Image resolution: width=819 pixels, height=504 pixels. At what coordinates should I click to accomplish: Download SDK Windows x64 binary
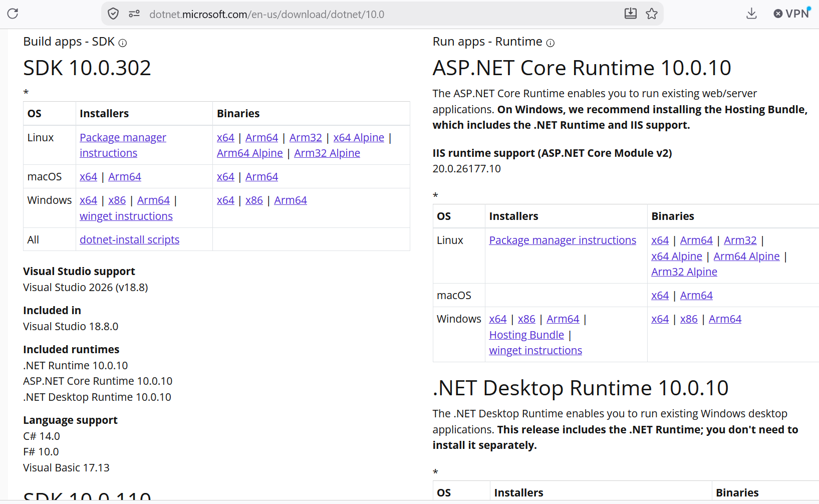point(225,200)
